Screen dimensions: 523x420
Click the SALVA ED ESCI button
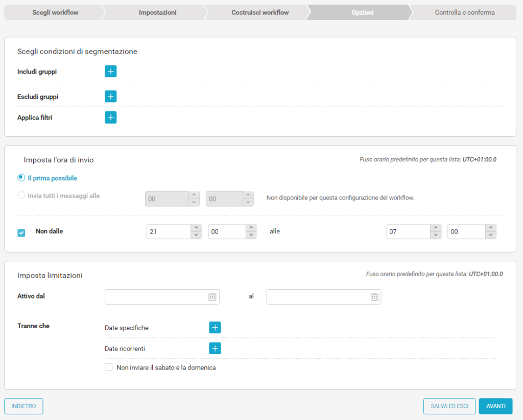pyautogui.click(x=449, y=406)
